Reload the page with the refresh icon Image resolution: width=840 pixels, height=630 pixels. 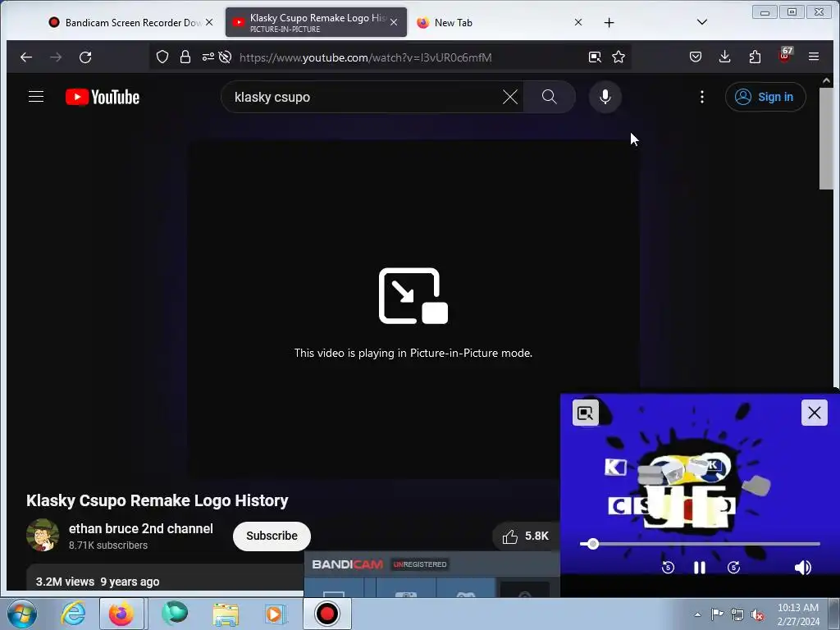tap(85, 57)
